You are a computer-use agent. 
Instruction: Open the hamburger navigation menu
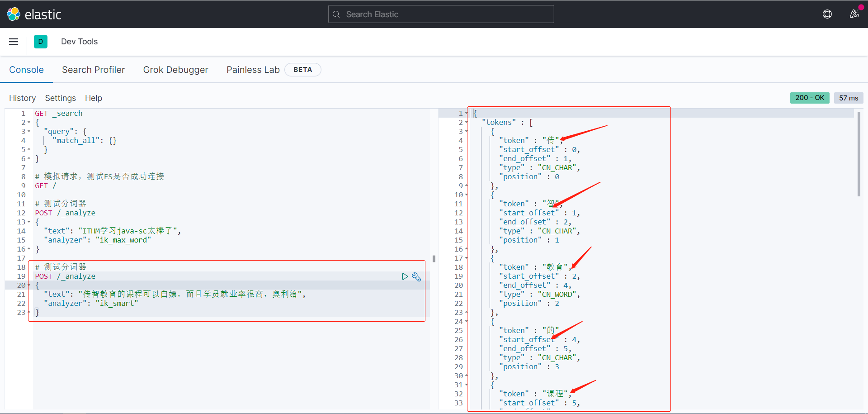pyautogui.click(x=14, y=42)
